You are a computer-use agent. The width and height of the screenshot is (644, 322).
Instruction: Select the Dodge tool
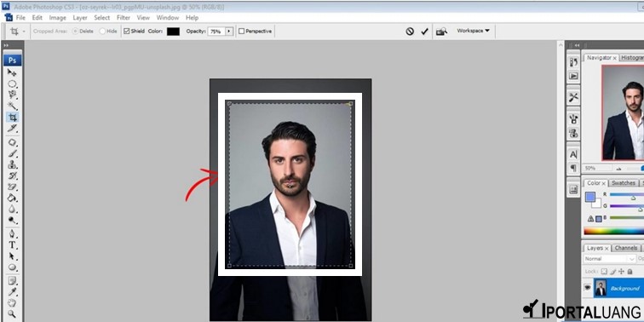pos(12,220)
